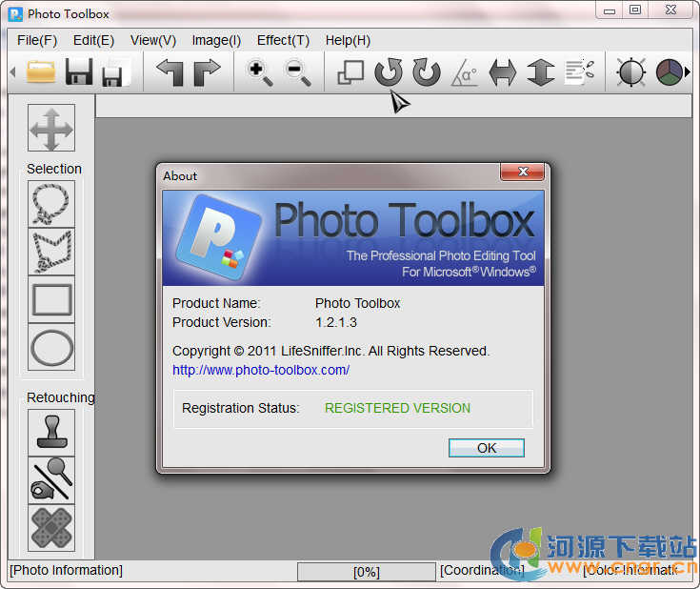
Task: Select the lasso rope selection tool
Action: [51, 204]
